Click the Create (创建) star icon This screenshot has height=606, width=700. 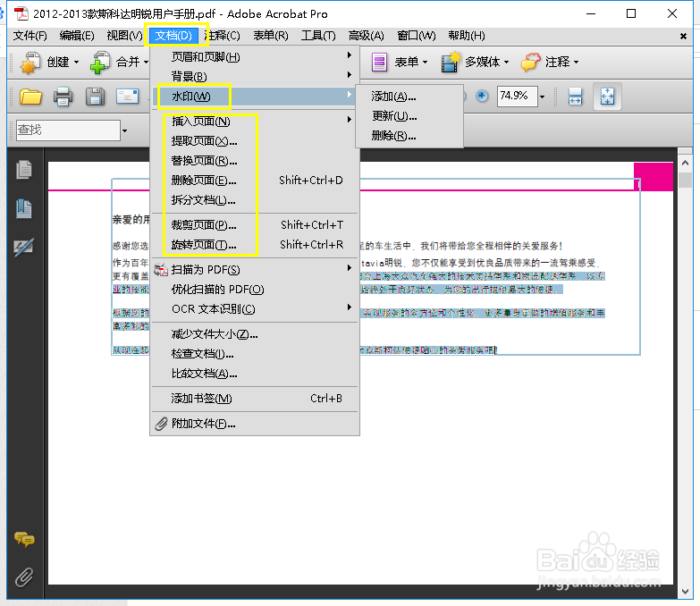tap(30, 63)
